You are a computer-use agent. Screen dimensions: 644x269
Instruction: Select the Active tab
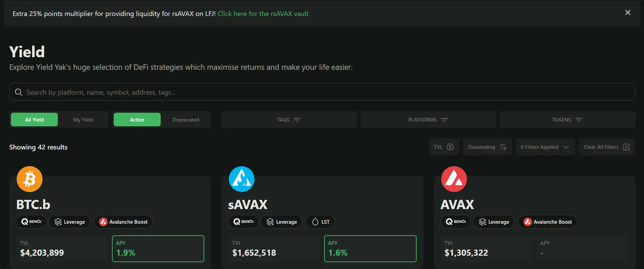click(x=137, y=120)
